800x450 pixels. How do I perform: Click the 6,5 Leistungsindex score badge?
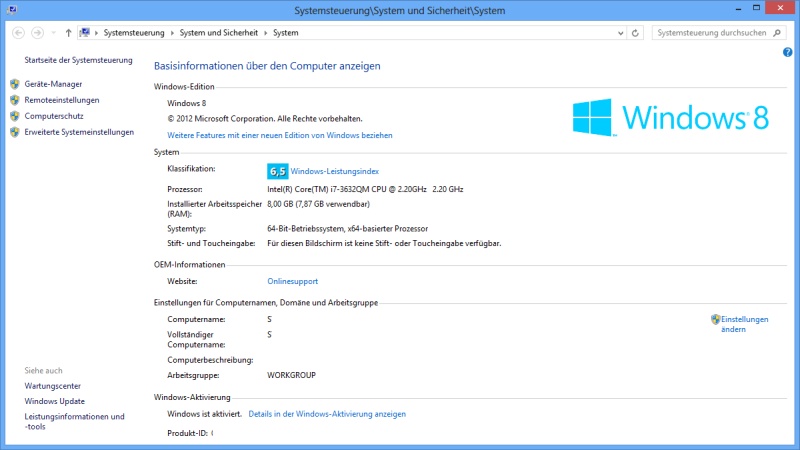[278, 171]
